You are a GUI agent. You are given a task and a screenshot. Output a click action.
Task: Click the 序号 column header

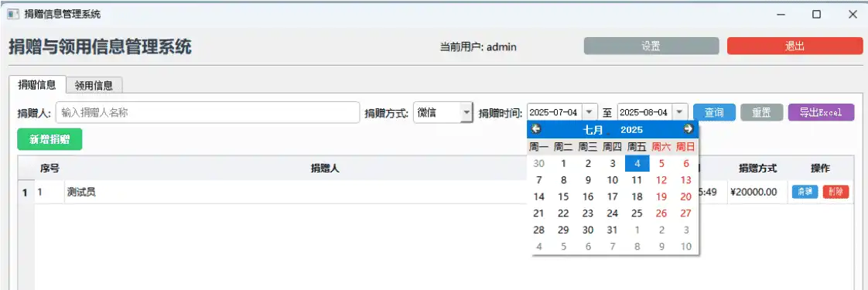[x=50, y=169]
